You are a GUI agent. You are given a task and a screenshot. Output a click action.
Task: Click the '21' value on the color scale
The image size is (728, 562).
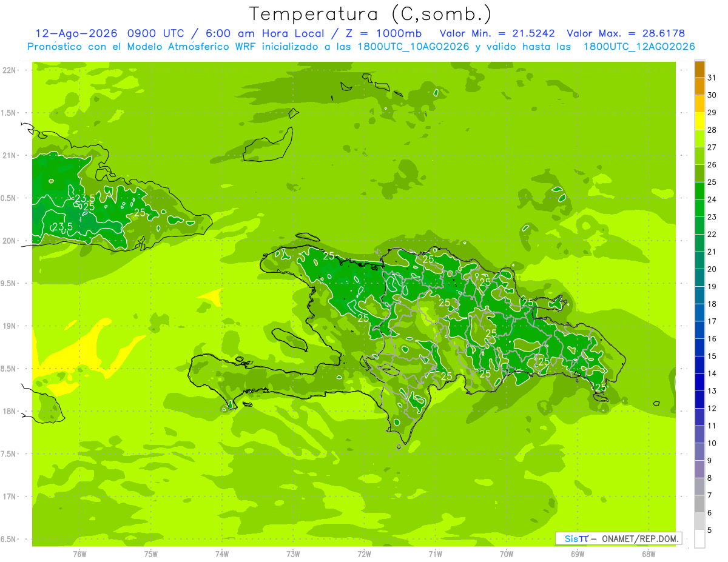point(712,252)
